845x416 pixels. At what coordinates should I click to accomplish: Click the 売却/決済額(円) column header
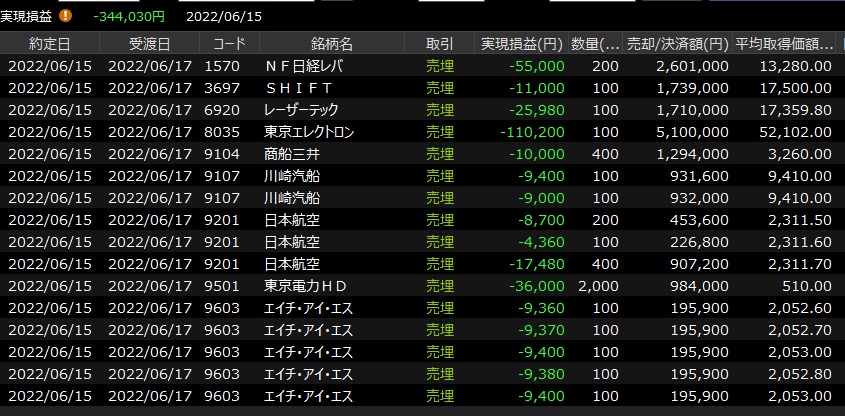pos(677,44)
